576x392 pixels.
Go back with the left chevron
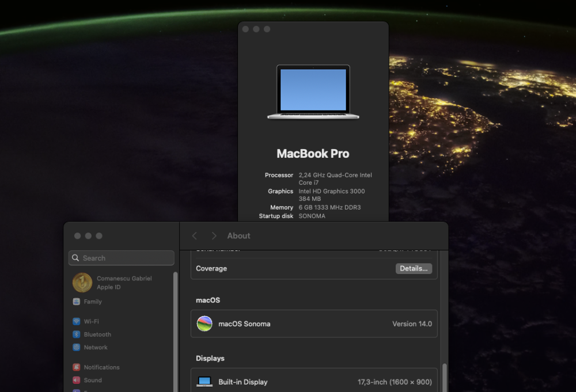(x=194, y=235)
